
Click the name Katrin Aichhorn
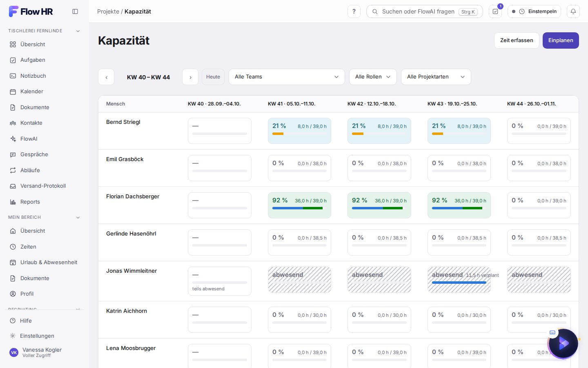(127, 311)
